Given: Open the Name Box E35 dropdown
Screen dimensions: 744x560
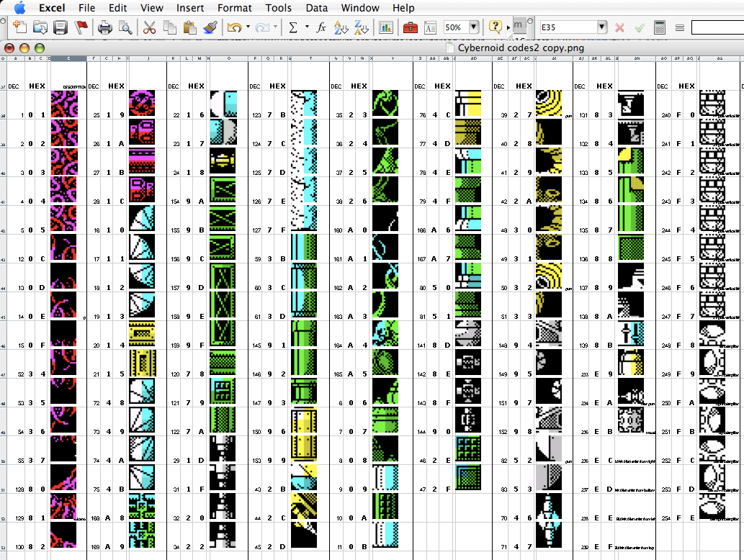Looking at the screenshot, I should [x=601, y=27].
